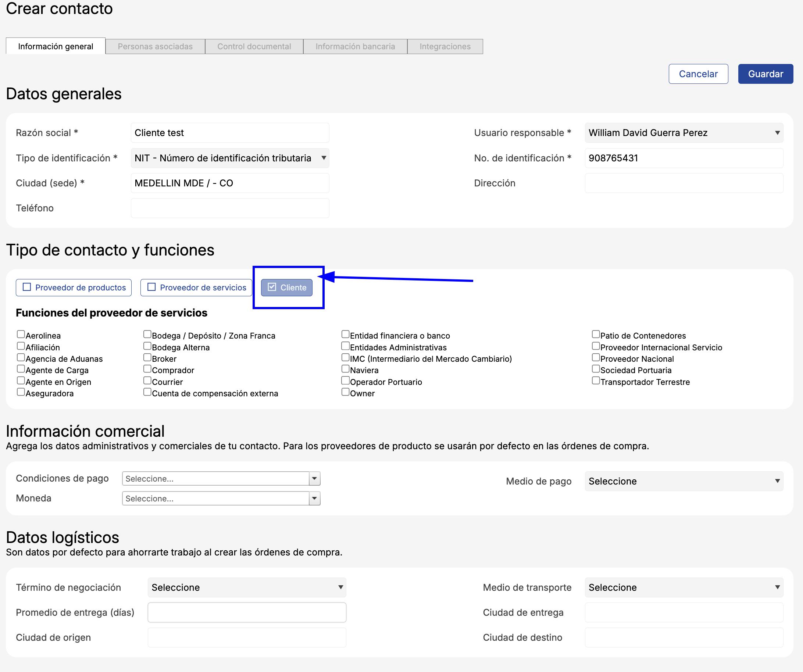Toggle Proveedor de servicios contact type
803x672 pixels.
pyautogui.click(x=196, y=287)
